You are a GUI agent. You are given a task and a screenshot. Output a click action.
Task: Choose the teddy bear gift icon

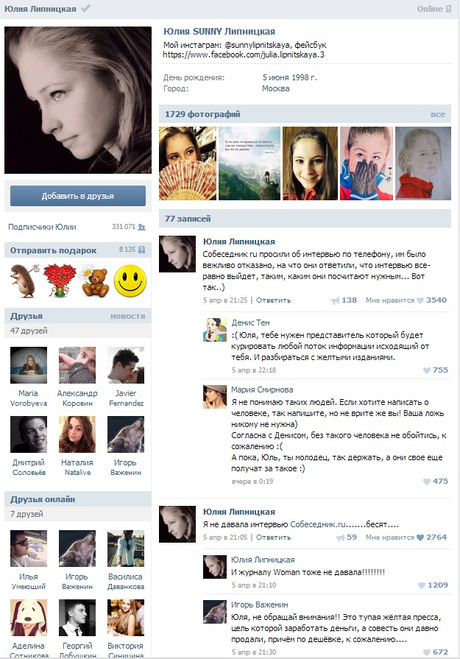pyautogui.click(x=94, y=281)
